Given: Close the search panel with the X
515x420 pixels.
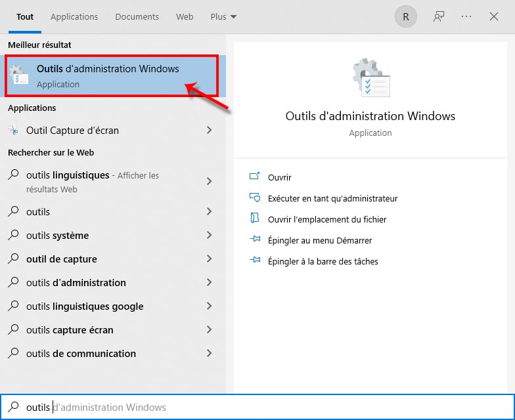Looking at the screenshot, I should (x=494, y=16).
